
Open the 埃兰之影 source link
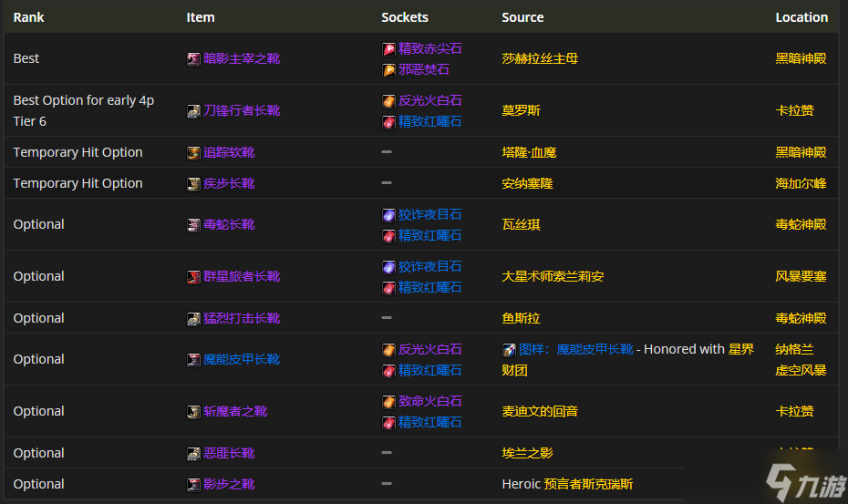coord(527,453)
